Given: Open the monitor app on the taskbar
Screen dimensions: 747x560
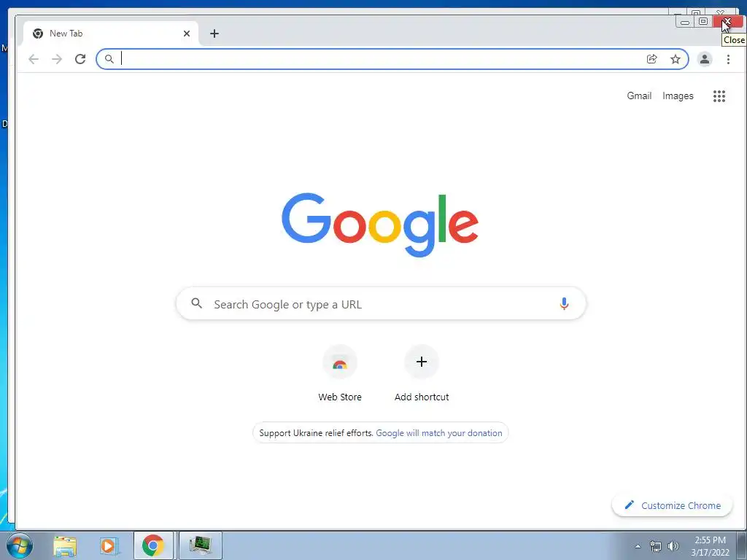Looking at the screenshot, I should [200, 545].
